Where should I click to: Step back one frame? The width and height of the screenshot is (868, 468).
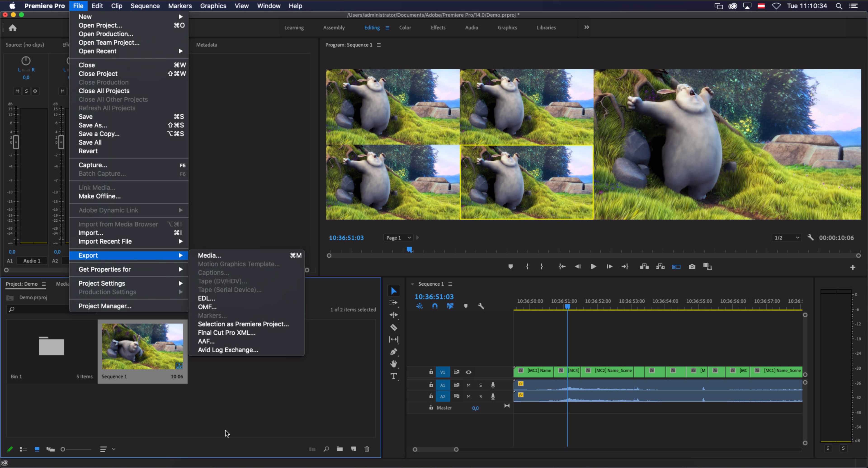tap(578, 266)
